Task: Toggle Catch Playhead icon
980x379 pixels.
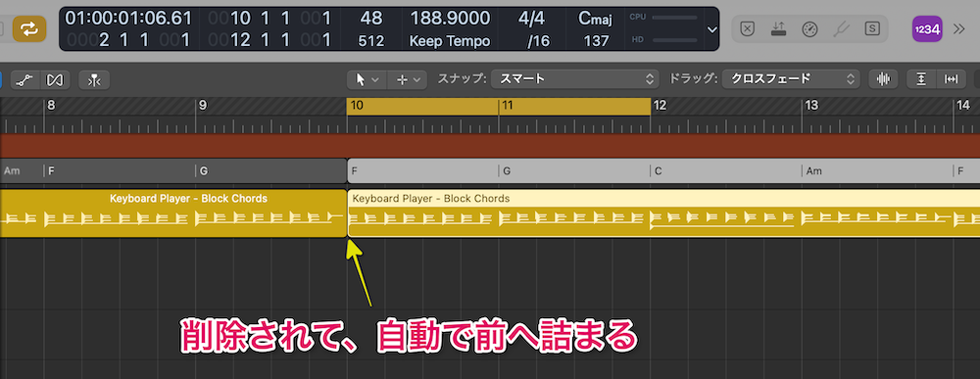Action: (94, 79)
